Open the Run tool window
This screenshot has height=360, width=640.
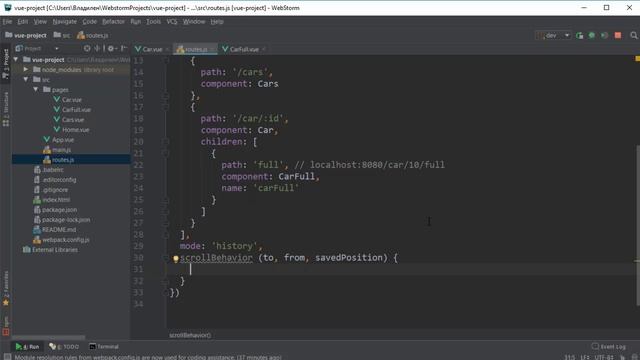tap(27, 347)
